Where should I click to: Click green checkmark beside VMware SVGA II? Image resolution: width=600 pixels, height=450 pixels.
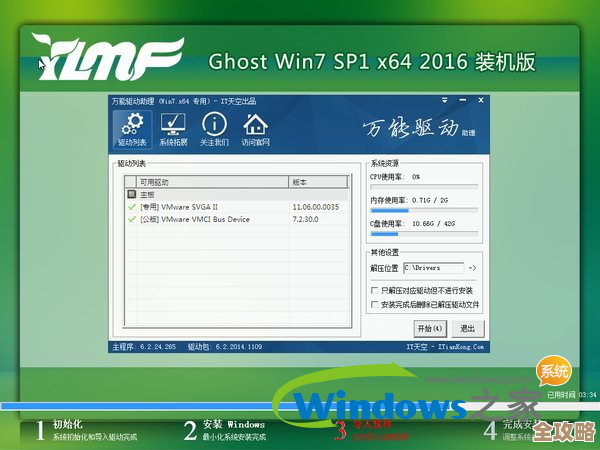coord(132,206)
